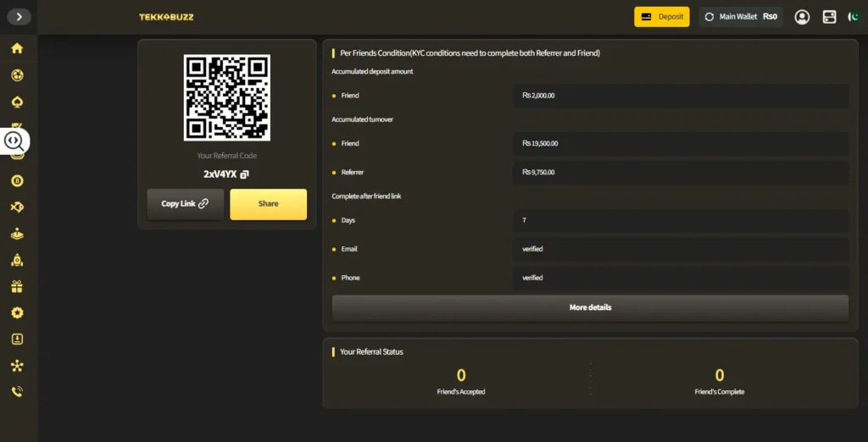Open Fishing games via the fish icon

(x=17, y=207)
